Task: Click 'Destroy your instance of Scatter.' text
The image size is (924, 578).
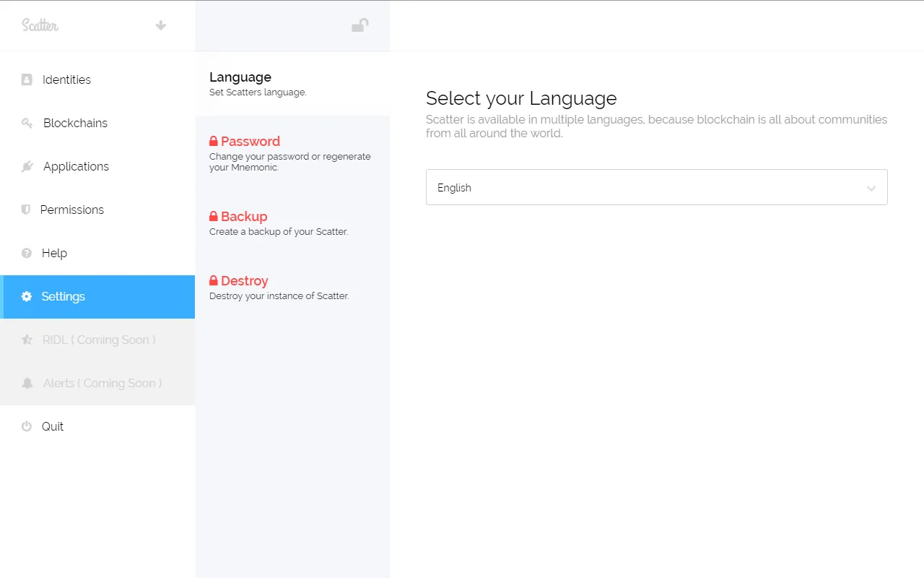Action: click(x=279, y=296)
